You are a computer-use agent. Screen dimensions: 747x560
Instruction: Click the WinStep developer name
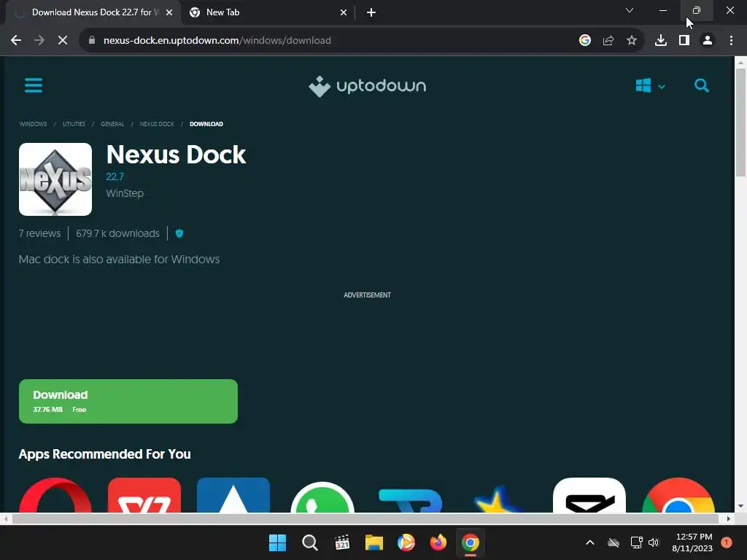coord(125,193)
